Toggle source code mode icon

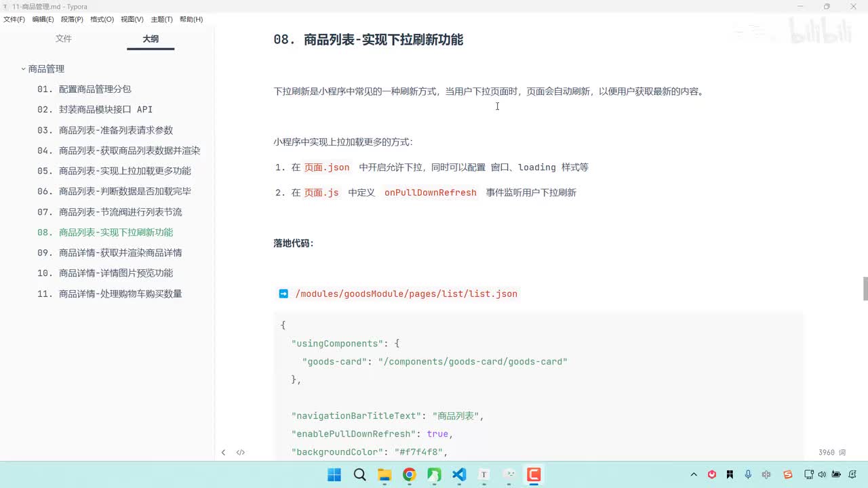(x=241, y=452)
